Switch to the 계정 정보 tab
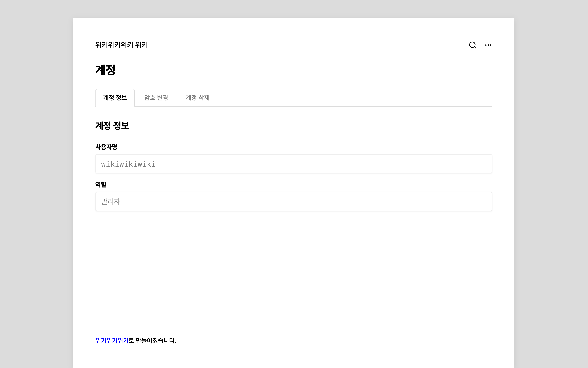This screenshot has height=368, width=588. pyautogui.click(x=115, y=98)
